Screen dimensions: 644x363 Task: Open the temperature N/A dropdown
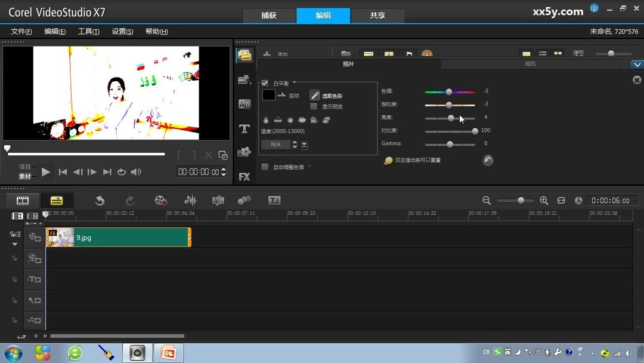point(304,144)
